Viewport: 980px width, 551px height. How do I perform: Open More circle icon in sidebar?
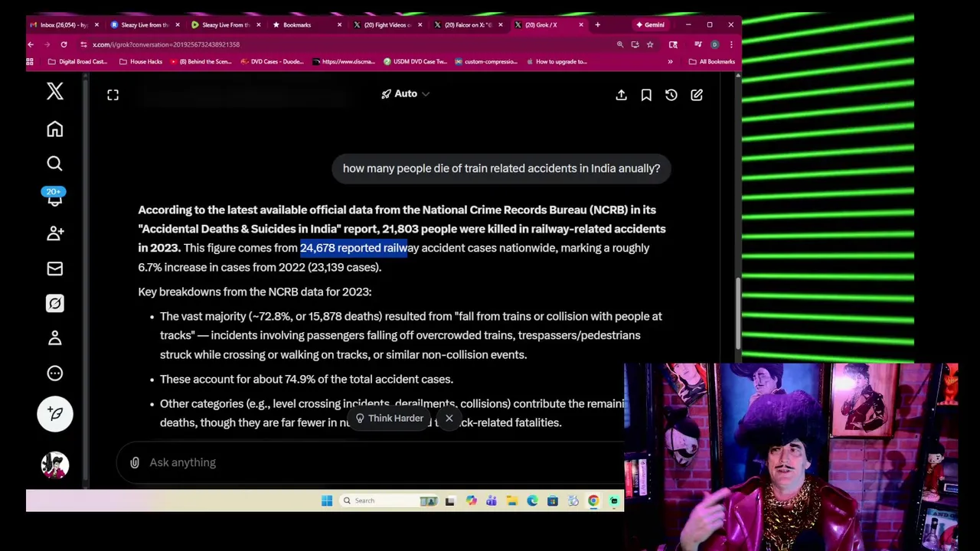pos(54,373)
